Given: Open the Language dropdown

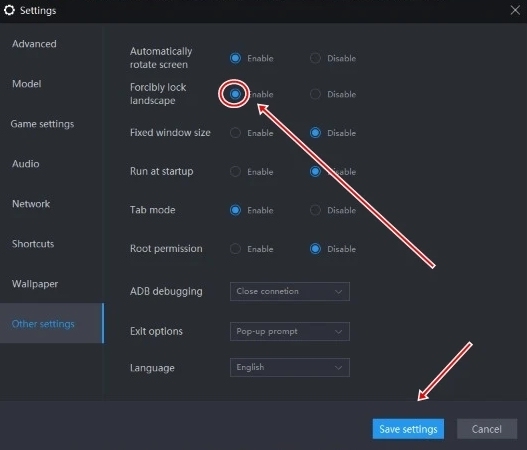Looking at the screenshot, I should point(290,367).
